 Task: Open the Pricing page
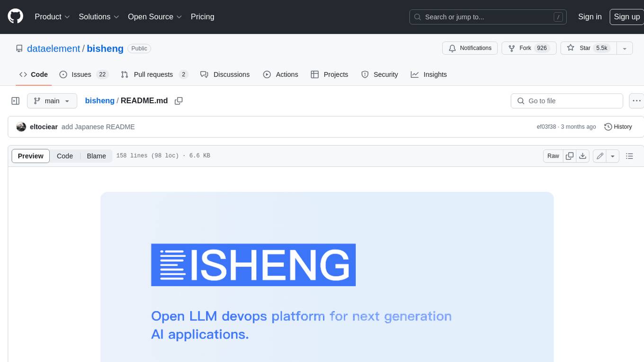coord(202,17)
